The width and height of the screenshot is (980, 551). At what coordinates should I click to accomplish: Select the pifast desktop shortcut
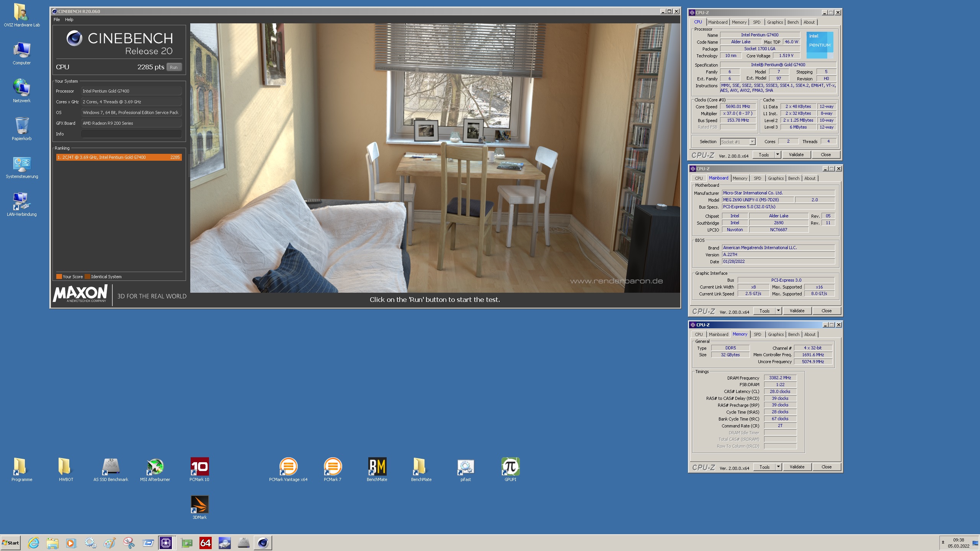click(x=465, y=469)
